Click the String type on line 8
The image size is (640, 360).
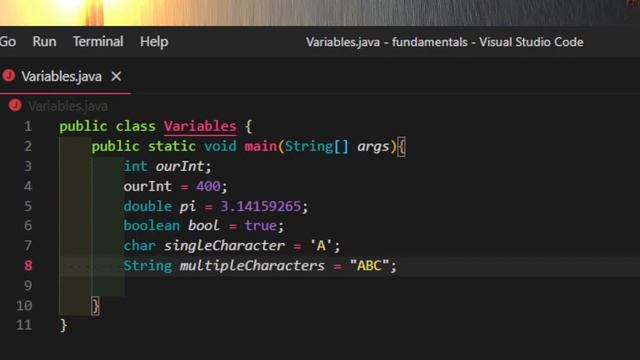tap(148, 266)
